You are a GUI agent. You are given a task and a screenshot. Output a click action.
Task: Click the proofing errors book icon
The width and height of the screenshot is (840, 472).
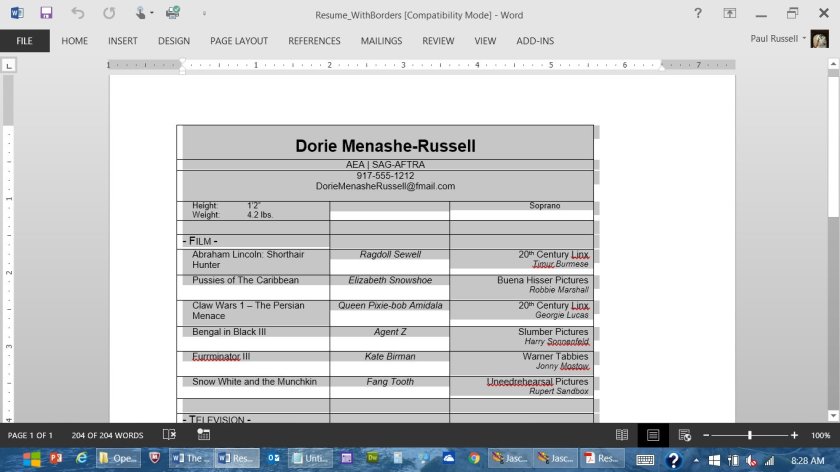click(x=169, y=434)
